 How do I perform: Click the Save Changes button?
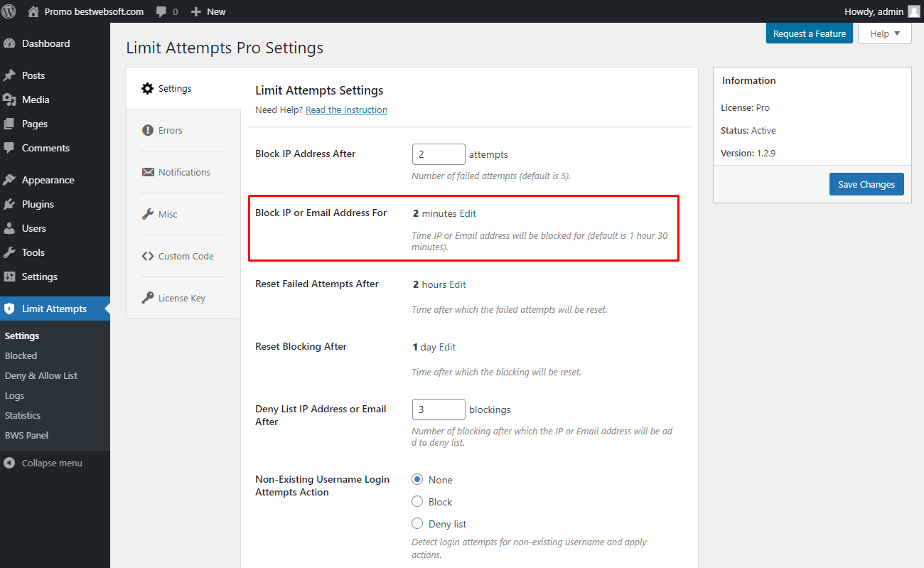(x=866, y=184)
